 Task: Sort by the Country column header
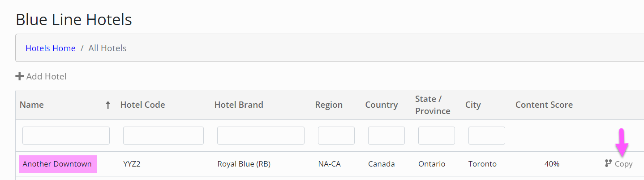click(x=382, y=105)
